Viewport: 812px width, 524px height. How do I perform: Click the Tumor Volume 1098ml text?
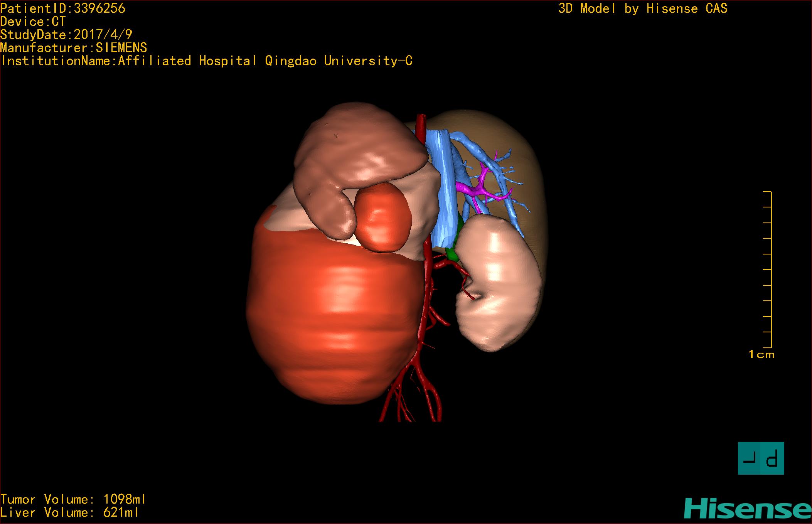73,499
